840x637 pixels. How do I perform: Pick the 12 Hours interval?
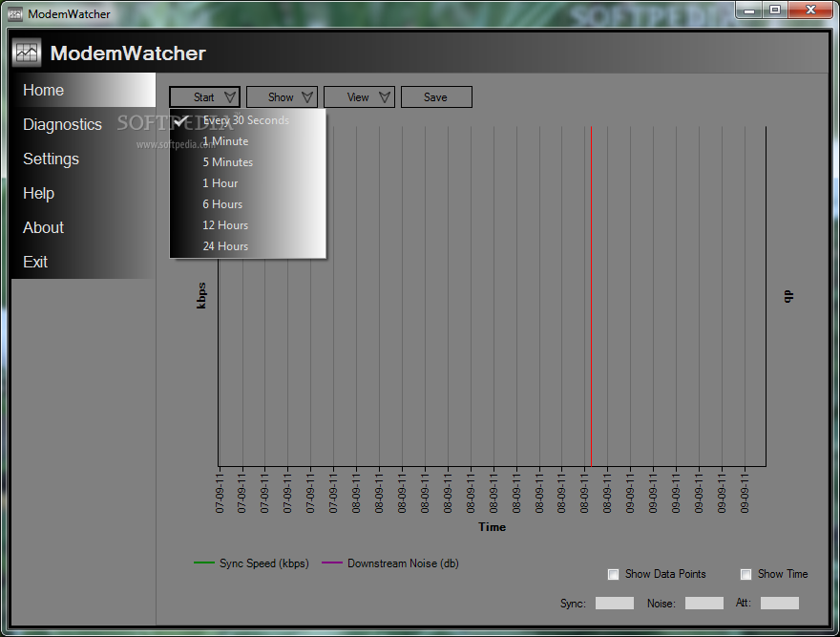(x=247, y=225)
